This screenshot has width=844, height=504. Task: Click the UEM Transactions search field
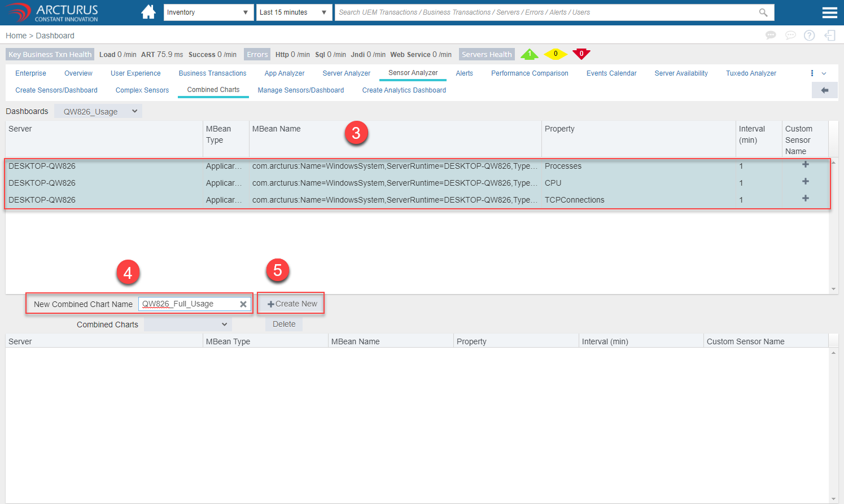[x=542, y=12]
